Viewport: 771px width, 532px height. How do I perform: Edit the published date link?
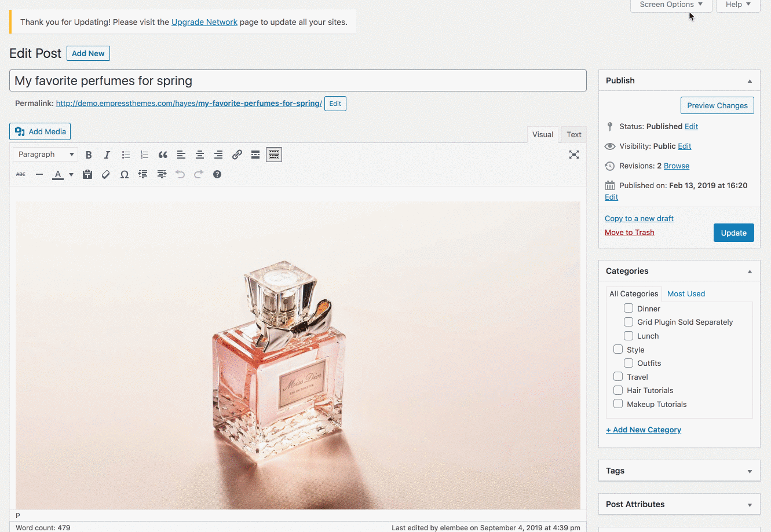click(611, 197)
